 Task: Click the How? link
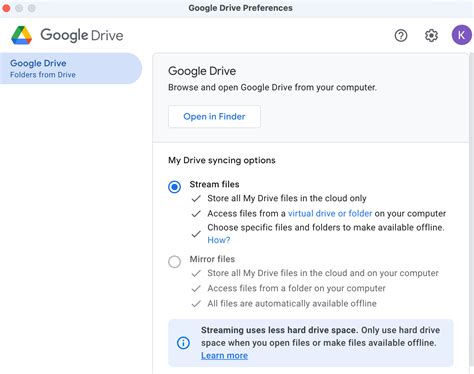click(219, 240)
